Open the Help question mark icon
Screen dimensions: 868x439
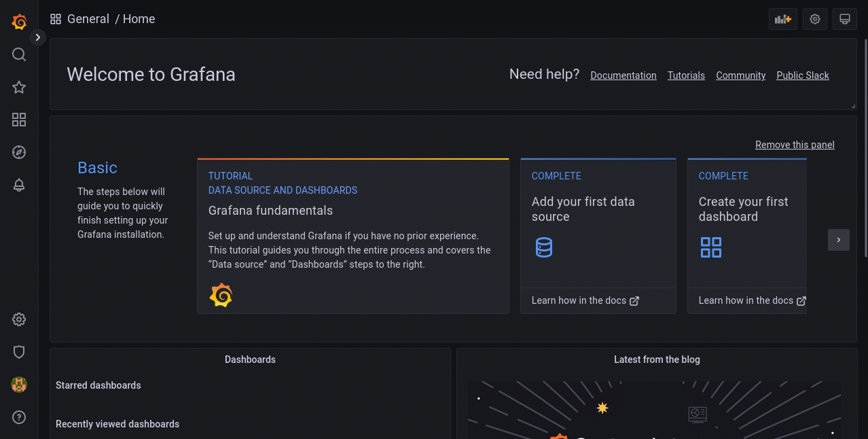pos(18,417)
